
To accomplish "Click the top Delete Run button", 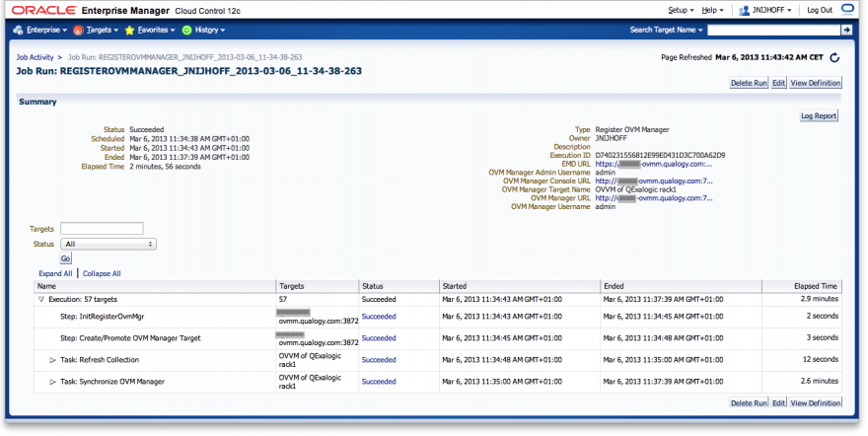I will click(749, 83).
